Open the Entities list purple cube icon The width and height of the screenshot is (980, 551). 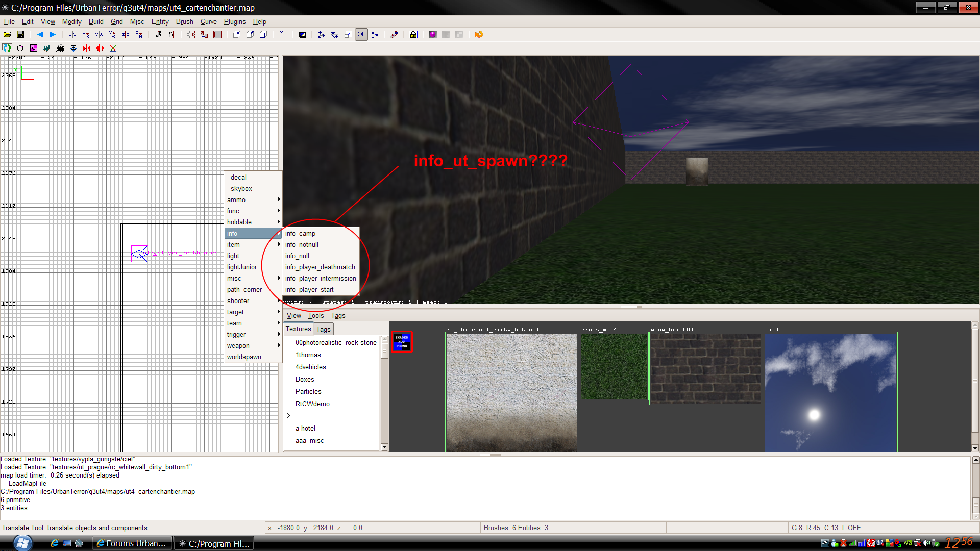(432, 34)
